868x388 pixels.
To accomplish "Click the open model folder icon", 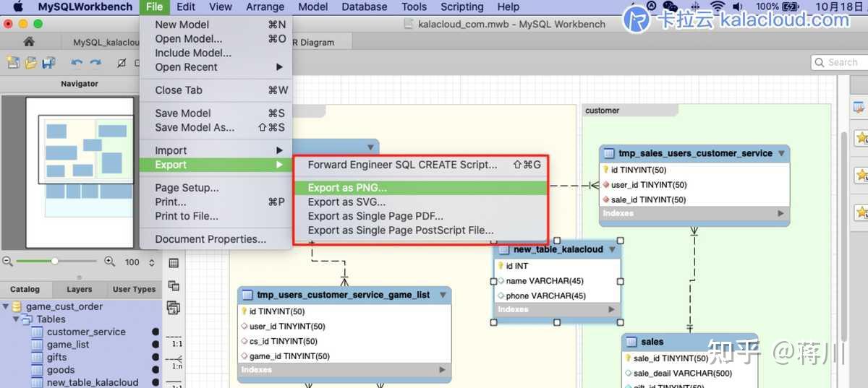I will click(x=30, y=63).
